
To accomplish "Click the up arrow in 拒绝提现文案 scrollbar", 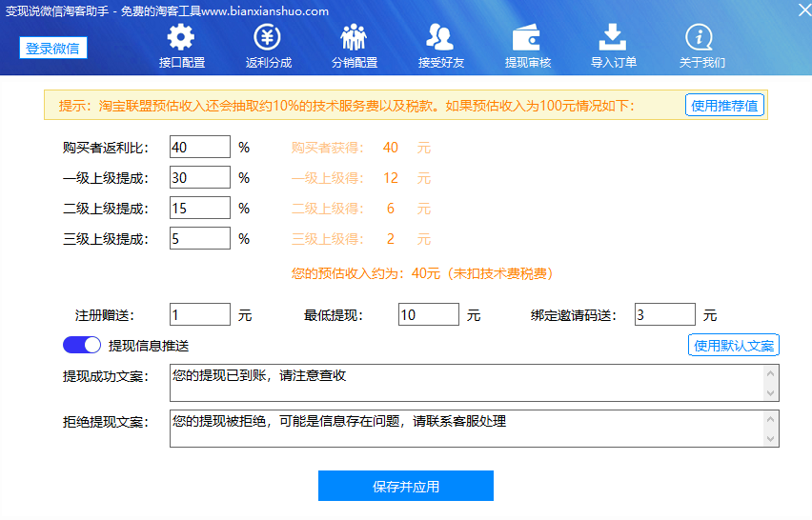I will (x=771, y=419).
